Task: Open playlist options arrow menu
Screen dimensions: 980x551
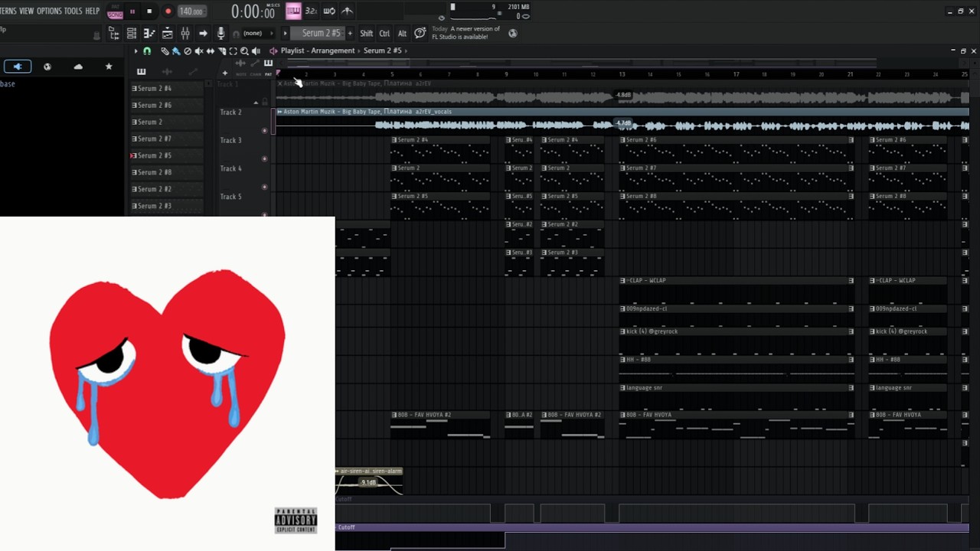Action: [136, 51]
